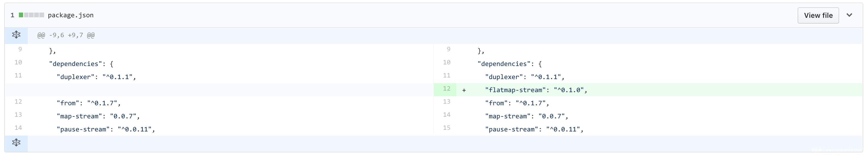868x155 pixels.
Task: Click line number 13 beside map-stream
Action: [x=18, y=115]
